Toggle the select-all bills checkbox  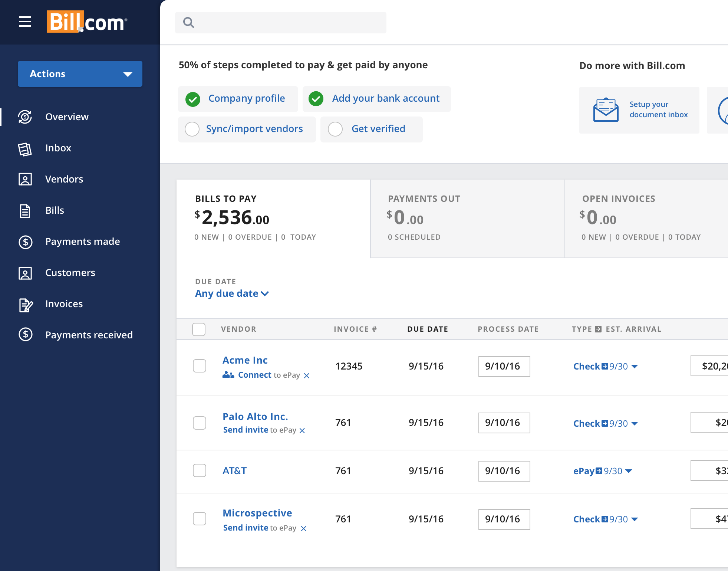point(199,329)
